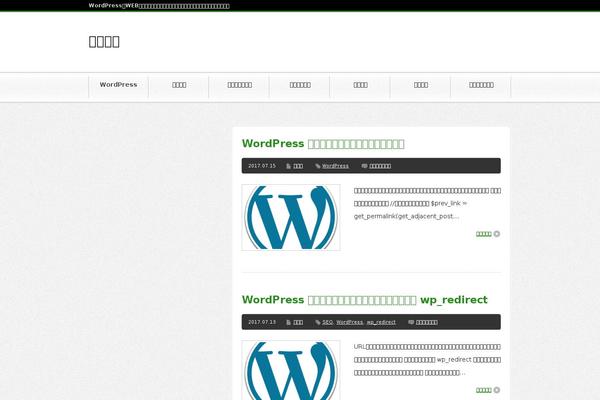Open the first post title starting with WordPress

point(323,144)
